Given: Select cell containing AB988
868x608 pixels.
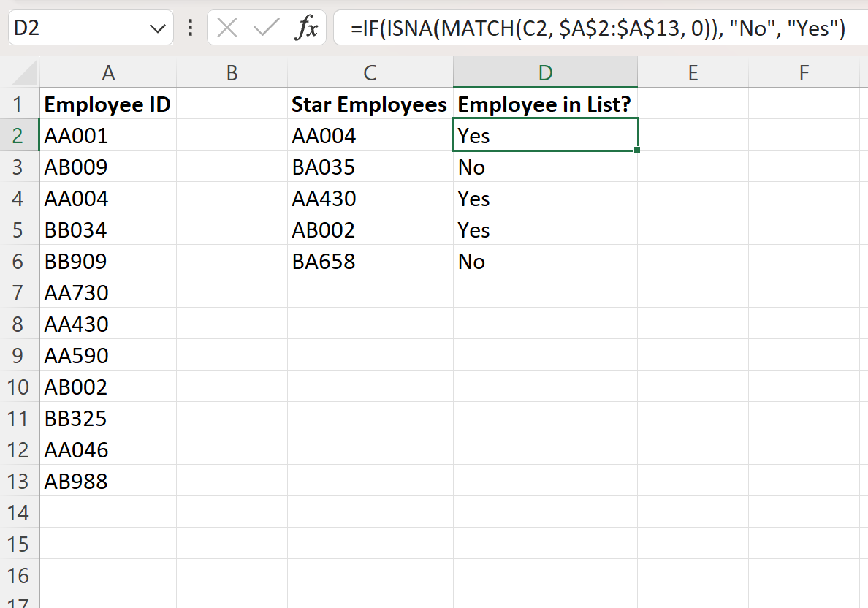Looking at the screenshot, I should [108, 481].
